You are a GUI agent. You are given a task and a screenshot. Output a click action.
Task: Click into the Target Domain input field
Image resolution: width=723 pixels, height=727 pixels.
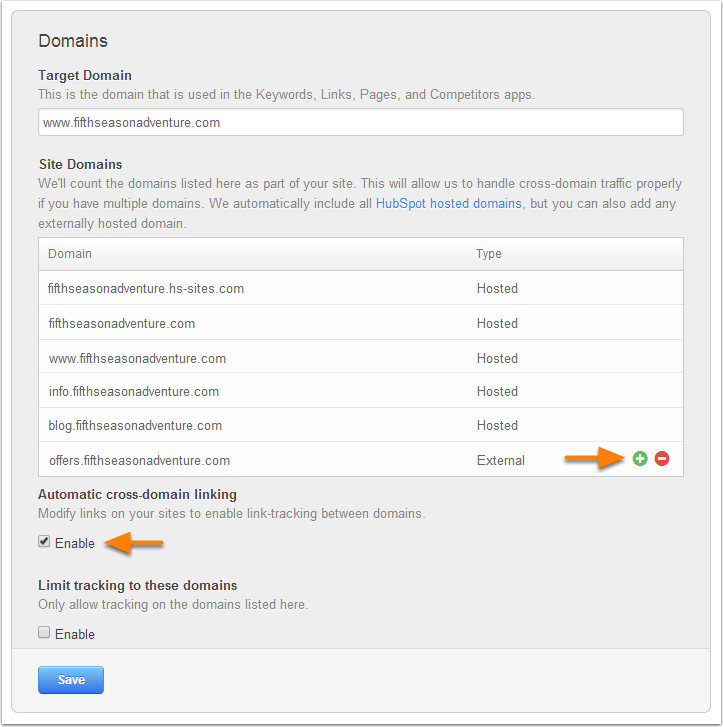tap(361, 122)
